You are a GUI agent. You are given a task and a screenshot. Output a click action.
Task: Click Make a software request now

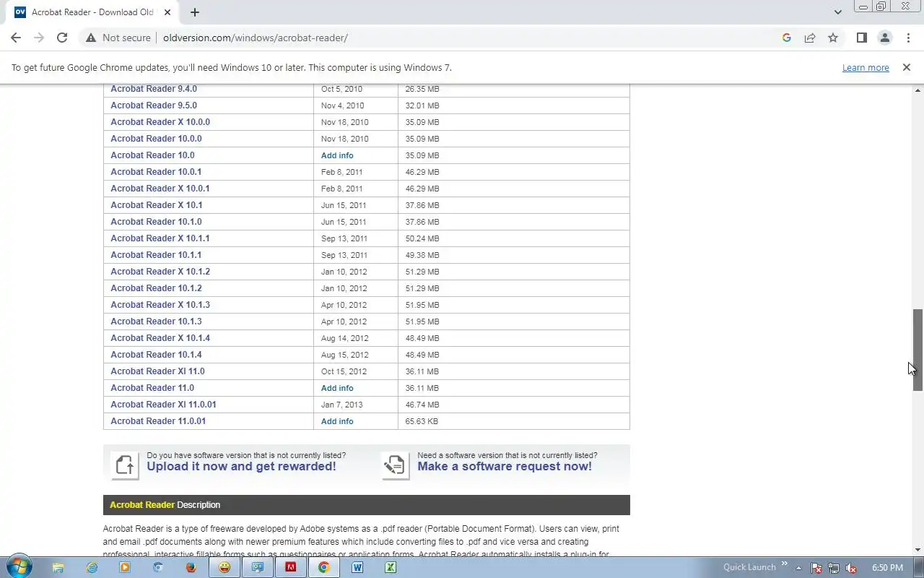505,467
